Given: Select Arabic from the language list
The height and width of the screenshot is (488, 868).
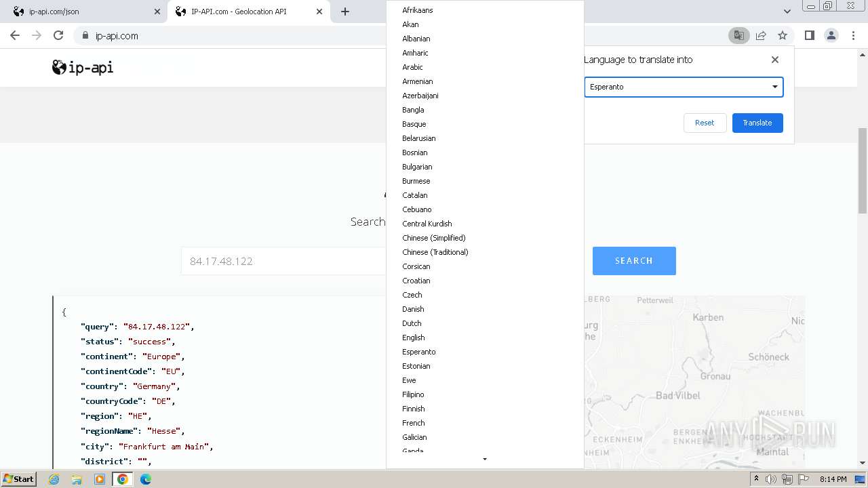Looking at the screenshot, I should 485,67.
